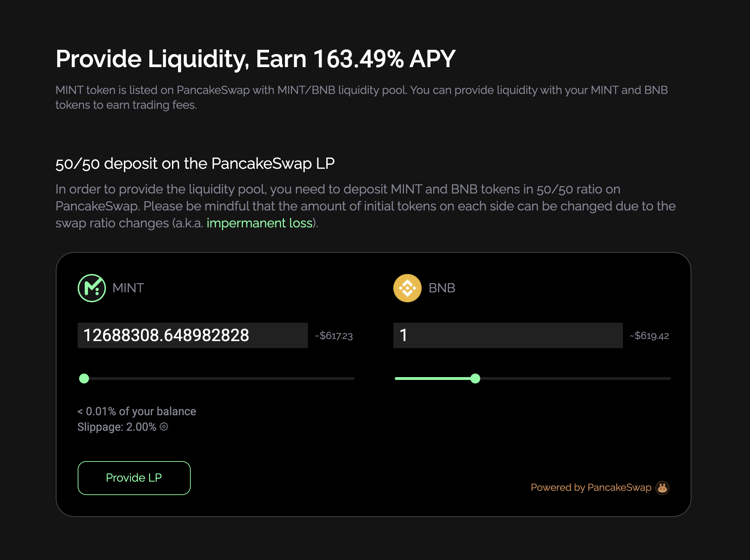This screenshot has width=750, height=560.
Task: Click the MINT token logo icon
Action: click(x=92, y=288)
